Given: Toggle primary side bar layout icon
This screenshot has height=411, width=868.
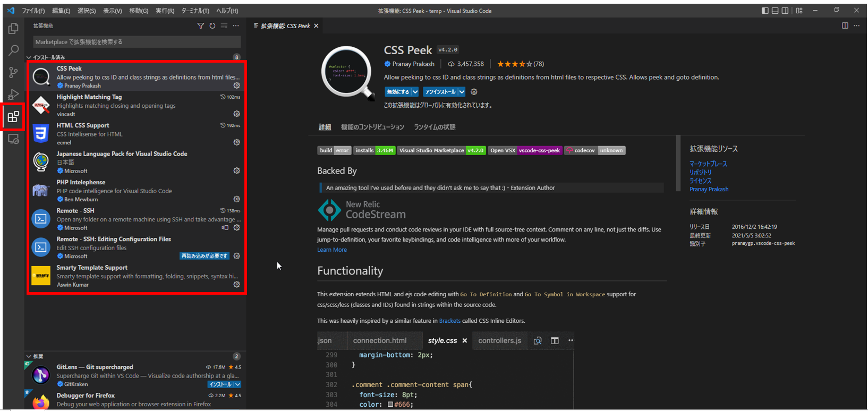Looking at the screenshot, I should 765,11.
